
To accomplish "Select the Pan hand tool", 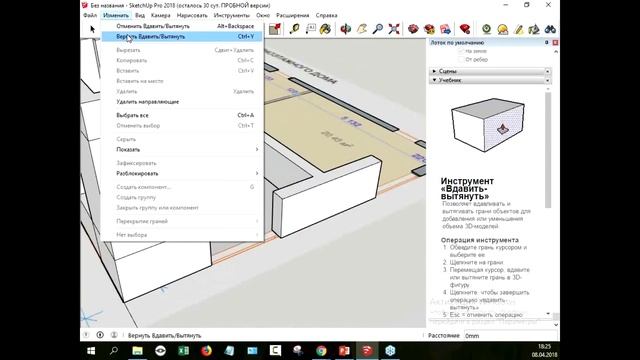I will tap(362, 29).
